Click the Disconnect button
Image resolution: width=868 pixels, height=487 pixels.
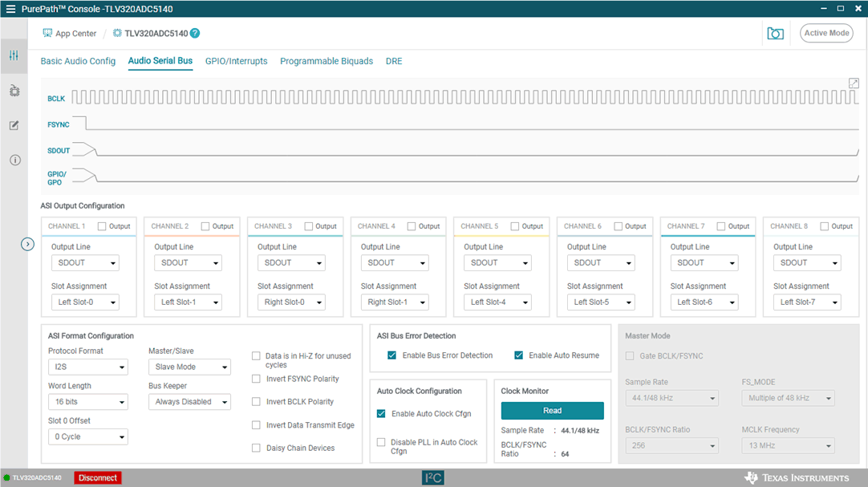(x=98, y=478)
